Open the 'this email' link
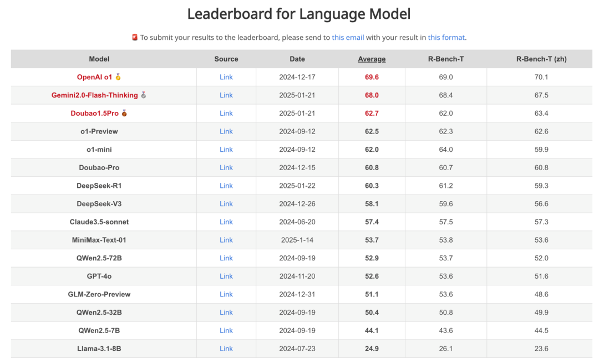 pos(348,37)
